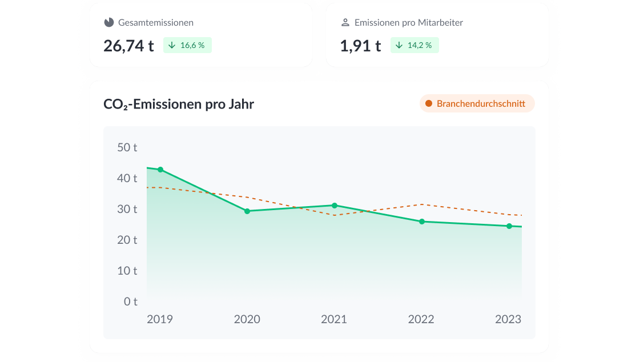
Task: Click the 26,74 t total emissions value
Action: click(x=128, y=46)
